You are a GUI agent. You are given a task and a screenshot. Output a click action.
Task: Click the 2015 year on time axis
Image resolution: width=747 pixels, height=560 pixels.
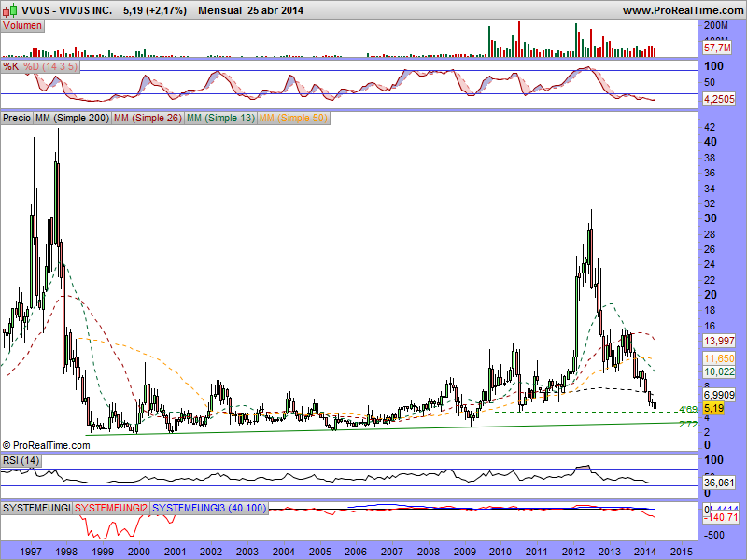682,552
